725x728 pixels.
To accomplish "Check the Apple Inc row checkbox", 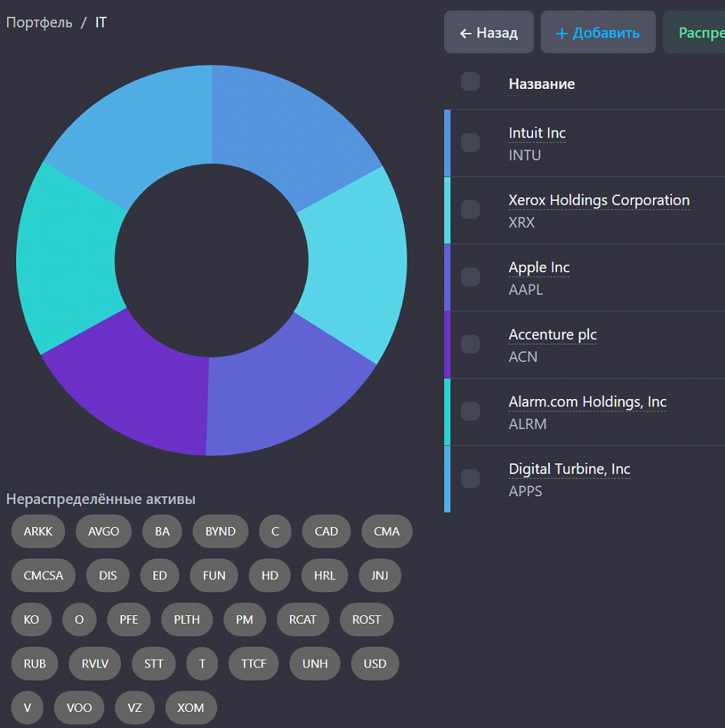I will coord(470,277).
